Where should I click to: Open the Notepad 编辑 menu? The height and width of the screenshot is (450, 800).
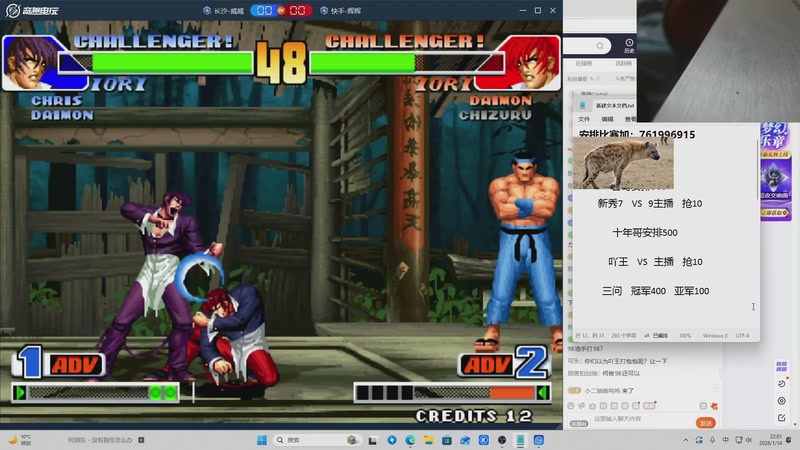(x=607, y=119)
